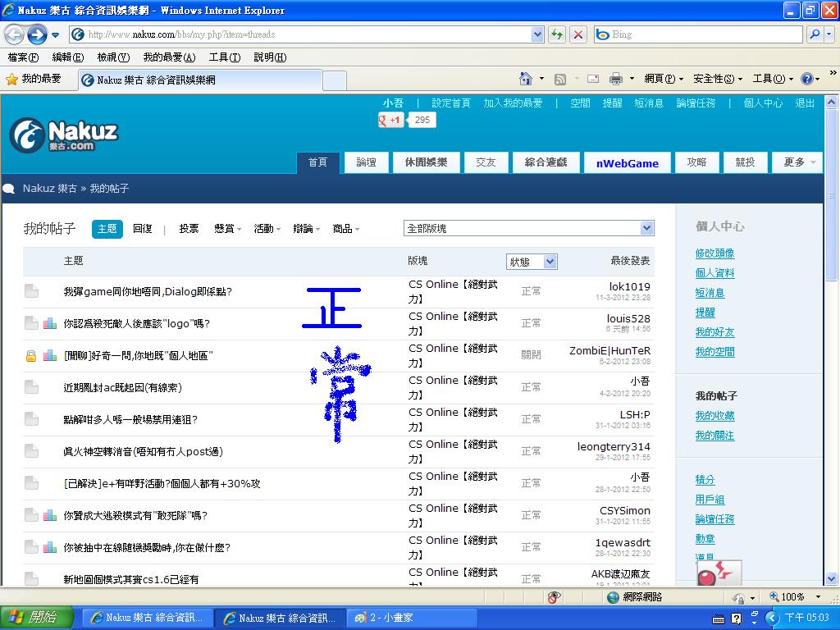Open the 100% zoom level control
Viewport: 840px width, 630px height.
[x=793, y=597]
